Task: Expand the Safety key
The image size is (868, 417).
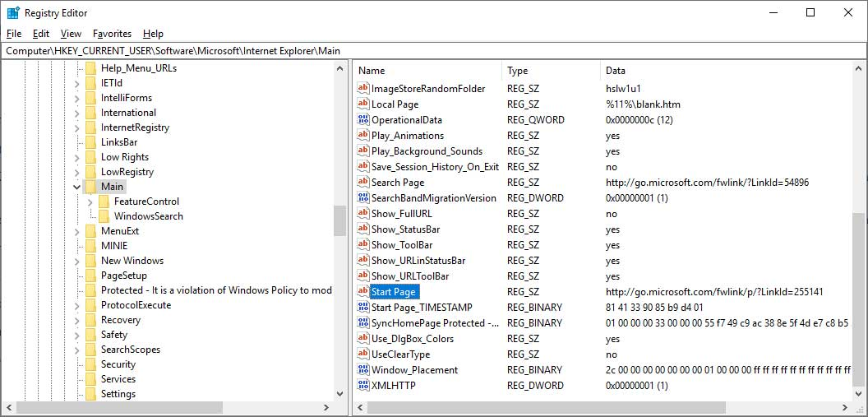Action: [x=77, y=335]
